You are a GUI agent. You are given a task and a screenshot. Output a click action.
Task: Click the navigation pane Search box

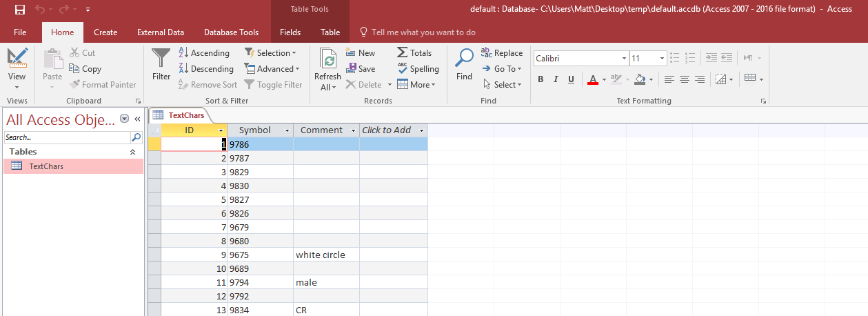[x=68, y=137]
